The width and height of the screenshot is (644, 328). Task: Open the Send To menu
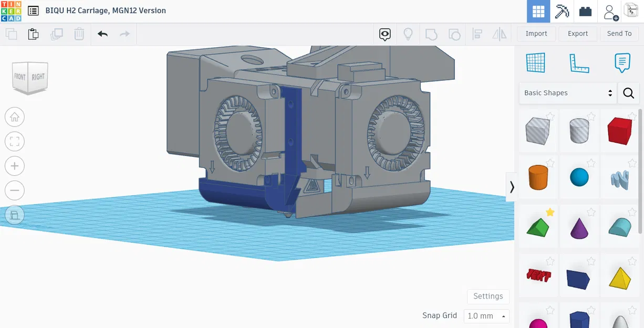(x=619, y=34)
